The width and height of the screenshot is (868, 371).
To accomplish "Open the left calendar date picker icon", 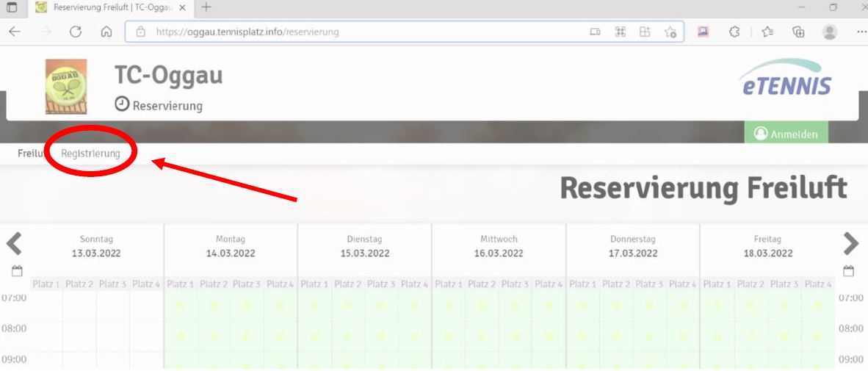I will click(x=18, y=270).
